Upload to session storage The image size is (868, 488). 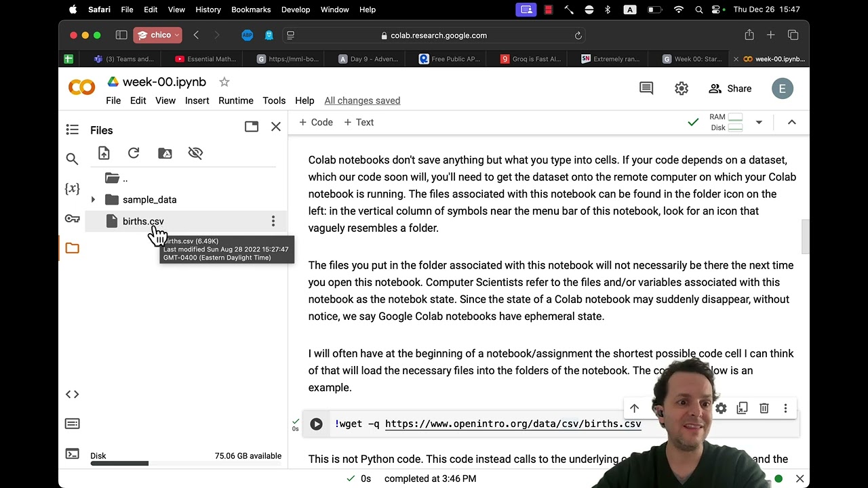[104, 153]
